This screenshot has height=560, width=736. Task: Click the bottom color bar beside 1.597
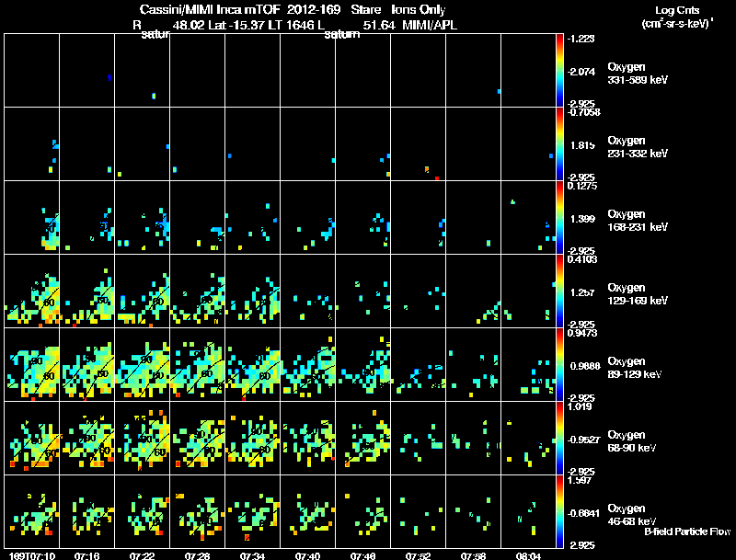coord(559,511)
